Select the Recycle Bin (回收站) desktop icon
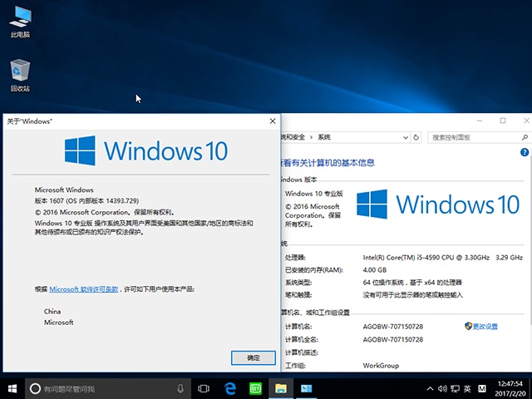 point(20,73)
